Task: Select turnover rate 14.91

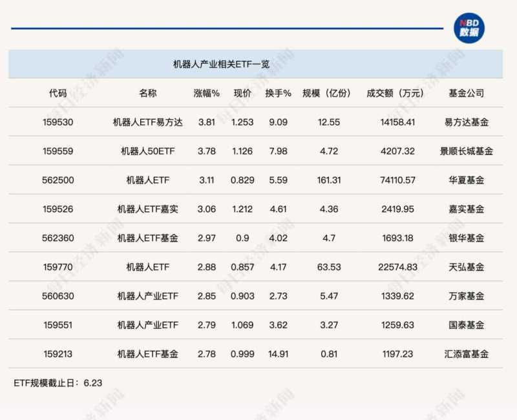Action: click(x=279, y=354)
